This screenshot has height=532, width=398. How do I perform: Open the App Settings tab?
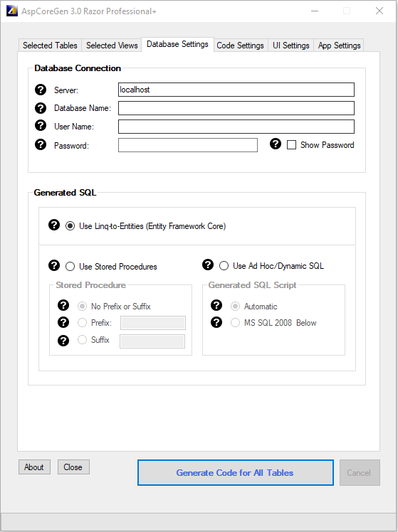[x=339, y=46]
